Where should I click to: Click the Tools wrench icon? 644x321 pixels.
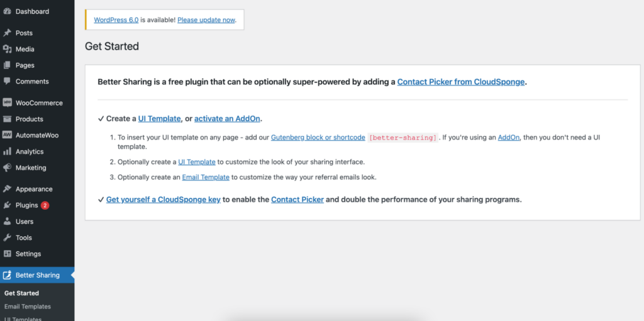click(x=7, y=237)
